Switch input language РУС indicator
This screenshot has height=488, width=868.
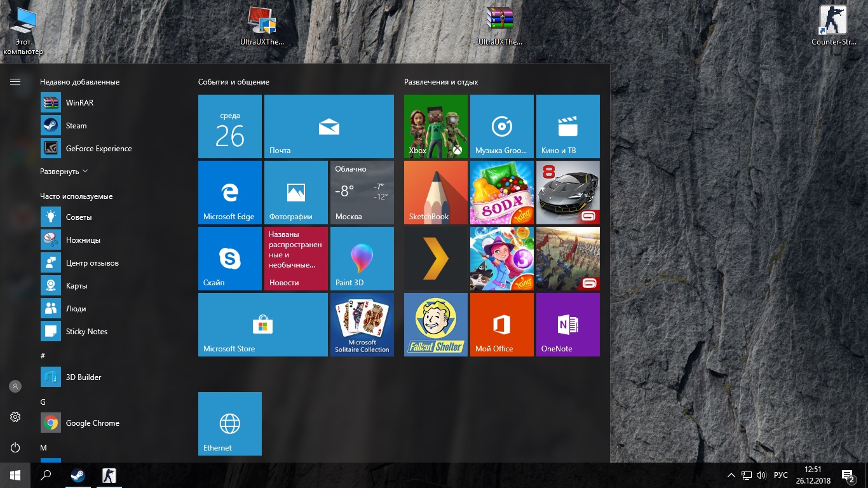click(781, 475)
